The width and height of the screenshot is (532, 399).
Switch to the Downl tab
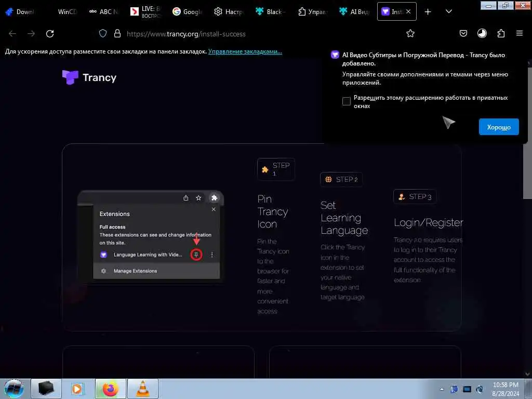(x=20, y=12)
